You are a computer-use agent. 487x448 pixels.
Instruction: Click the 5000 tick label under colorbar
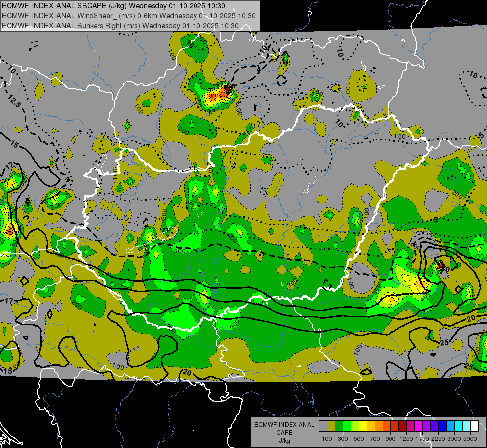pyautogui.click(x=470, y=439)
